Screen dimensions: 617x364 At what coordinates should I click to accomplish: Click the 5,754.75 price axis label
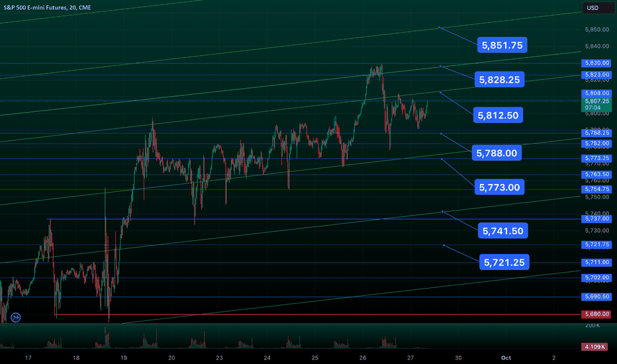[x=596, y=189]
